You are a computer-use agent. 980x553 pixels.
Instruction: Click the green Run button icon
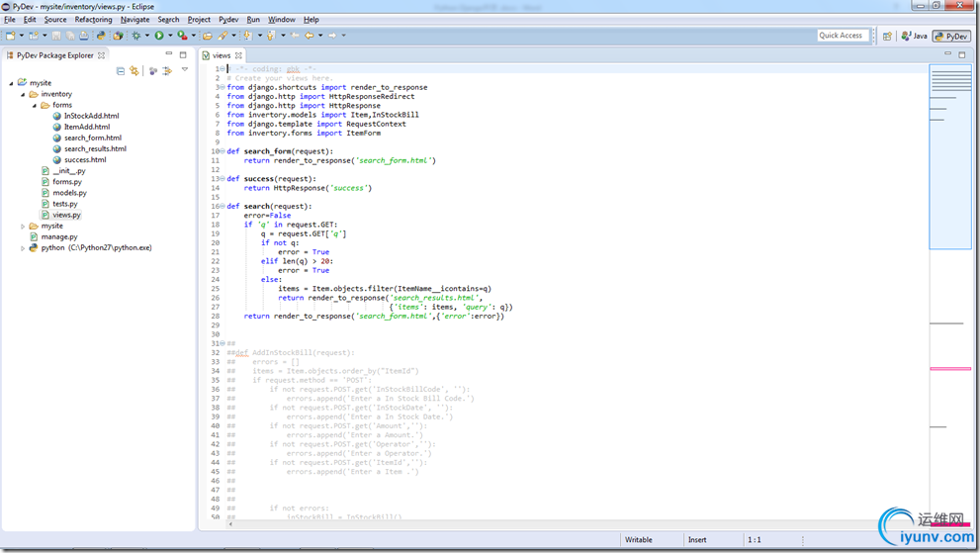159,36
